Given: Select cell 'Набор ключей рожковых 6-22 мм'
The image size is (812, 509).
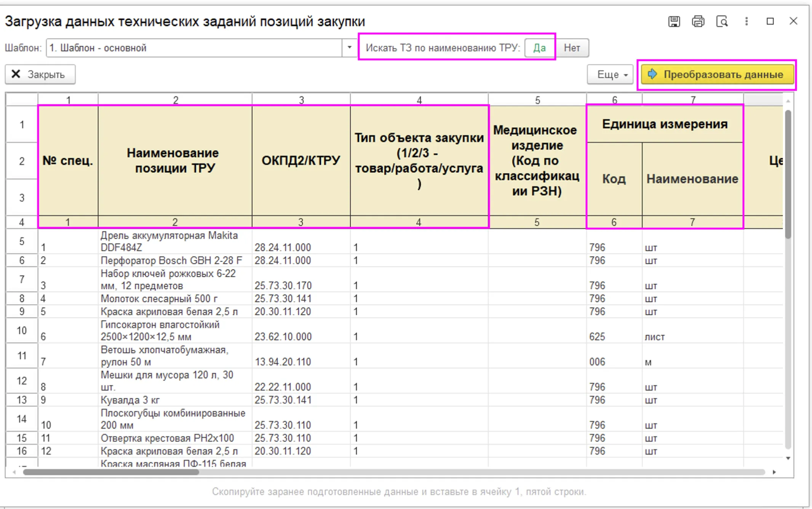Looking at the screenshot, I should [175, 280].
